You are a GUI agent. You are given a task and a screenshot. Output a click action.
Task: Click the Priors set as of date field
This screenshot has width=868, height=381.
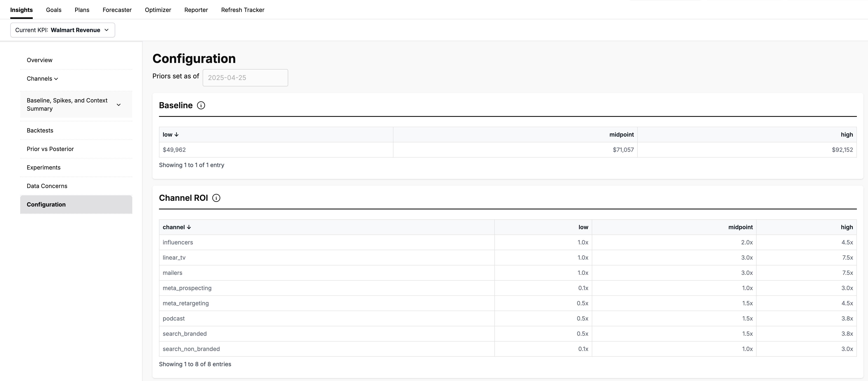pyautogui.click(x=245, y=78)
